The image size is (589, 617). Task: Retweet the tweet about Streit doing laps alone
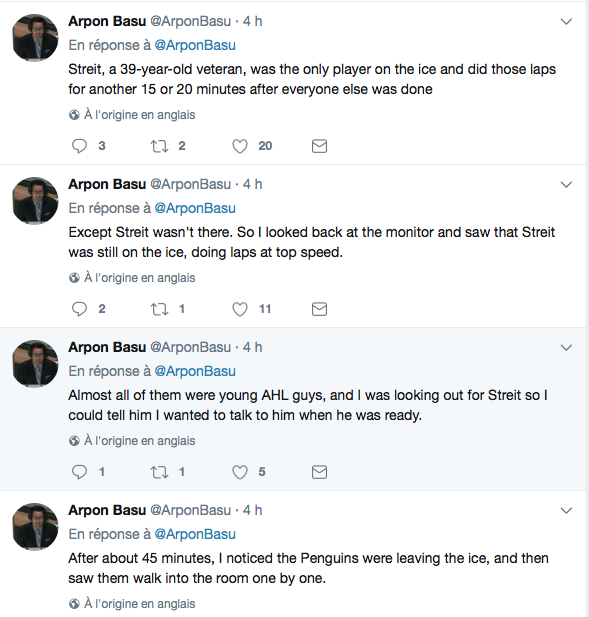click(x=159, y=146)
